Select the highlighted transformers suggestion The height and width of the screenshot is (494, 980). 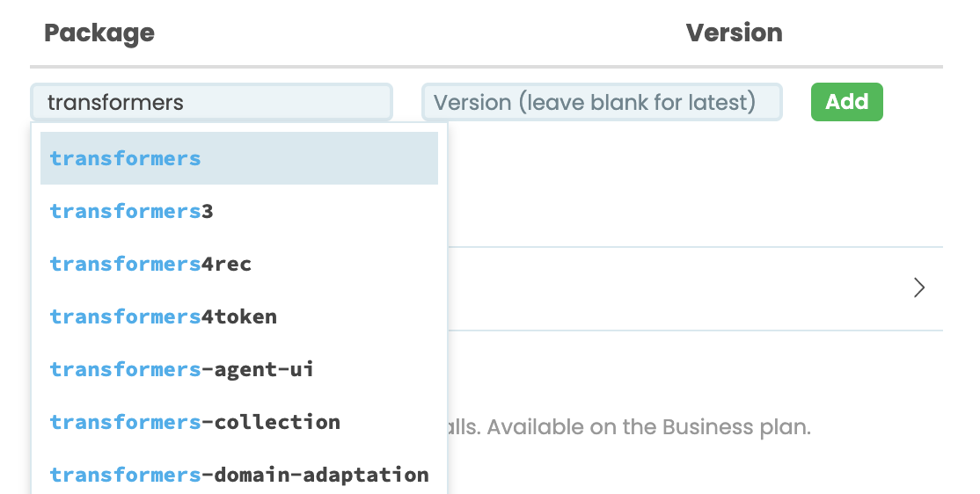238,158
